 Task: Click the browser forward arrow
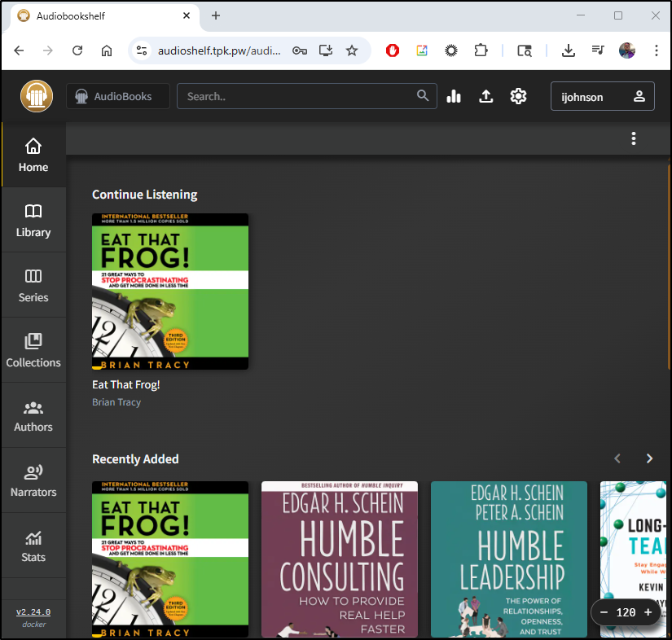(48, 50)
